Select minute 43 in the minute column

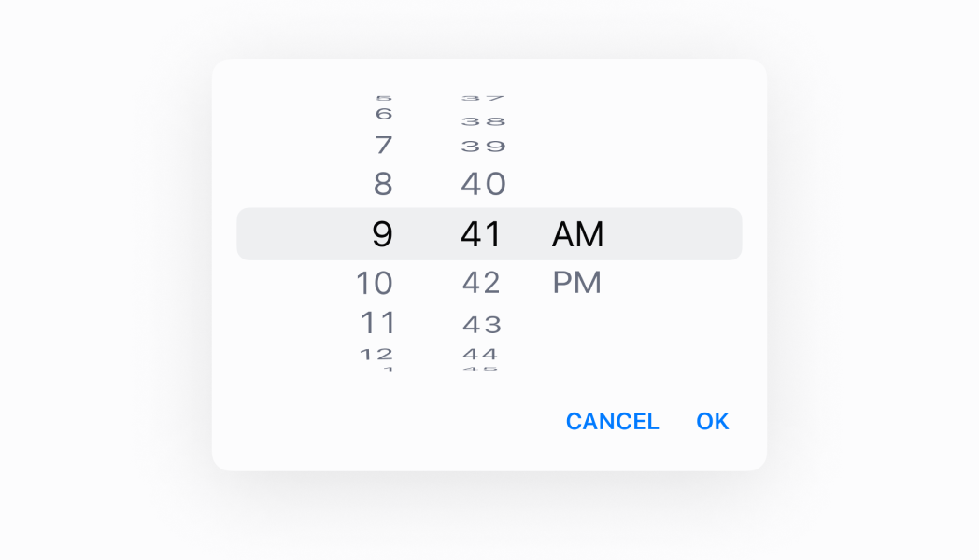click(x=482, y=325)
